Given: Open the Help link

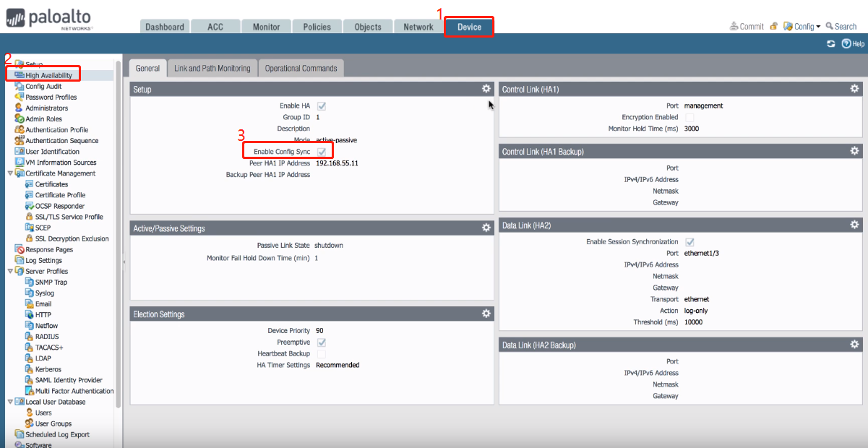Looking at the screenshot, I should coord(854,44).
